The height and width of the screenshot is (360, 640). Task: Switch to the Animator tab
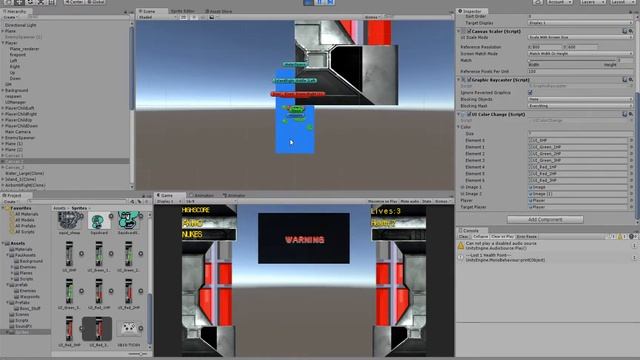click(234, 196)
